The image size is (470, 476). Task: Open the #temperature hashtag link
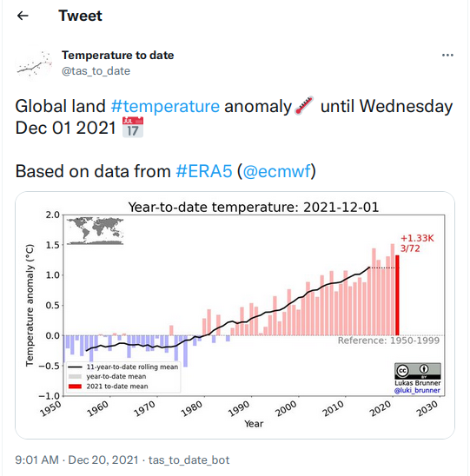[x=165, y=106]
